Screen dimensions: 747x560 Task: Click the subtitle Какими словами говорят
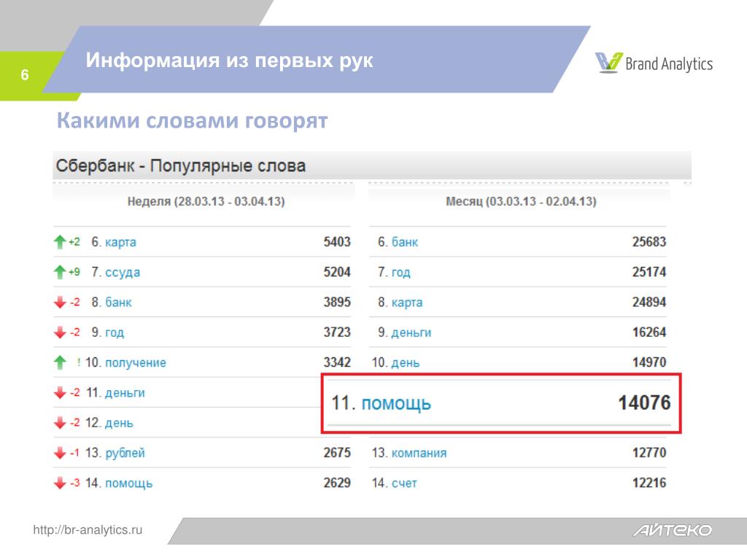coord(192,120)
